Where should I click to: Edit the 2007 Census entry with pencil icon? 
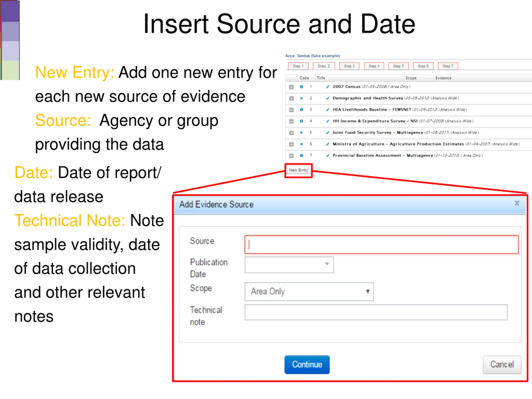(x=328, y=87)
